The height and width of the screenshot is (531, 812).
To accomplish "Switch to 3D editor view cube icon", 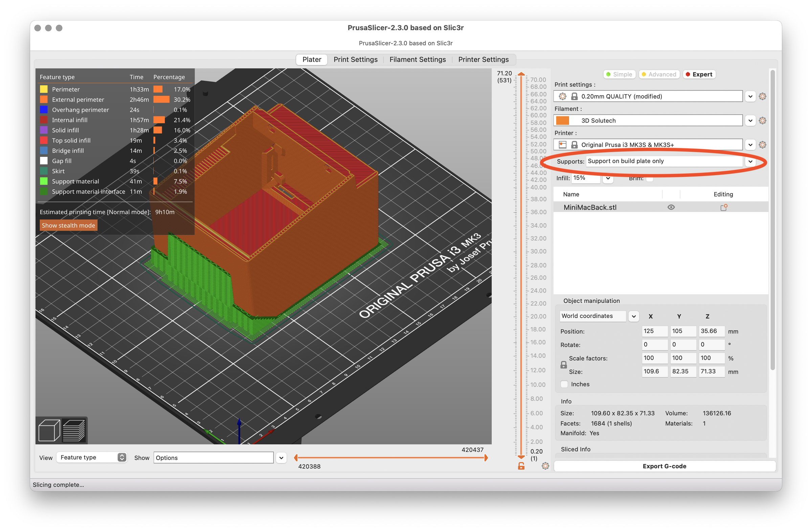I will pyautogui.click(x=49, y=430).
